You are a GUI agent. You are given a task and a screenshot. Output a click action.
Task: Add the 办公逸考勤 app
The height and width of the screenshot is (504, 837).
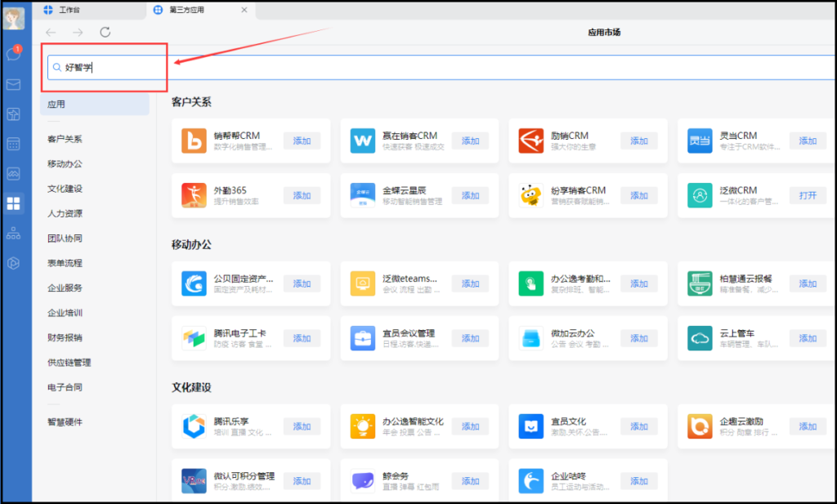click(x=639, y=283)
